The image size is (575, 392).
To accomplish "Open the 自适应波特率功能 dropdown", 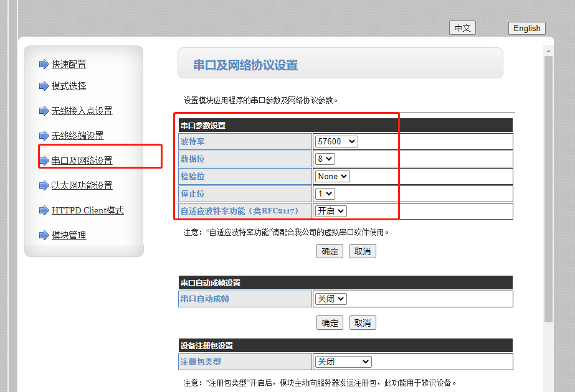I will click(x=330, y=212).
